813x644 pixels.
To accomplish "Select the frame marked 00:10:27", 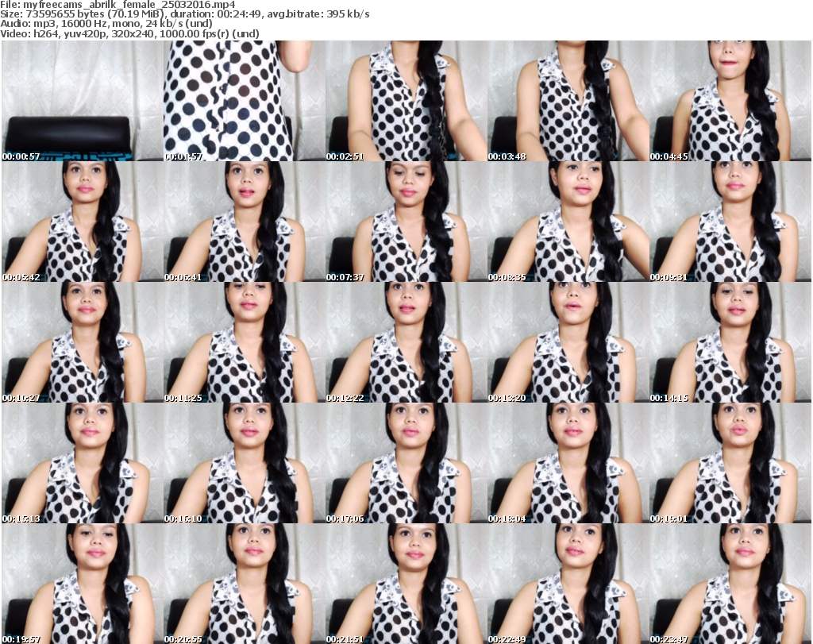I will pyautogui.click(x=82, y=343).
